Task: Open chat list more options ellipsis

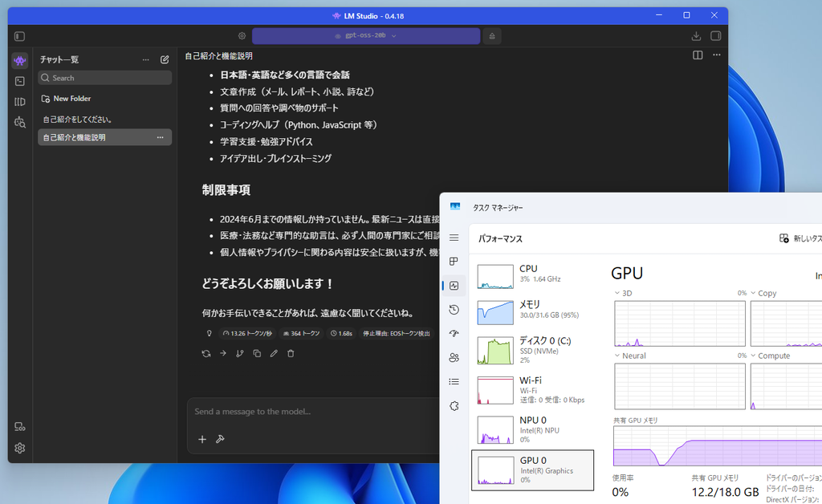Action: tap(146, 59)
